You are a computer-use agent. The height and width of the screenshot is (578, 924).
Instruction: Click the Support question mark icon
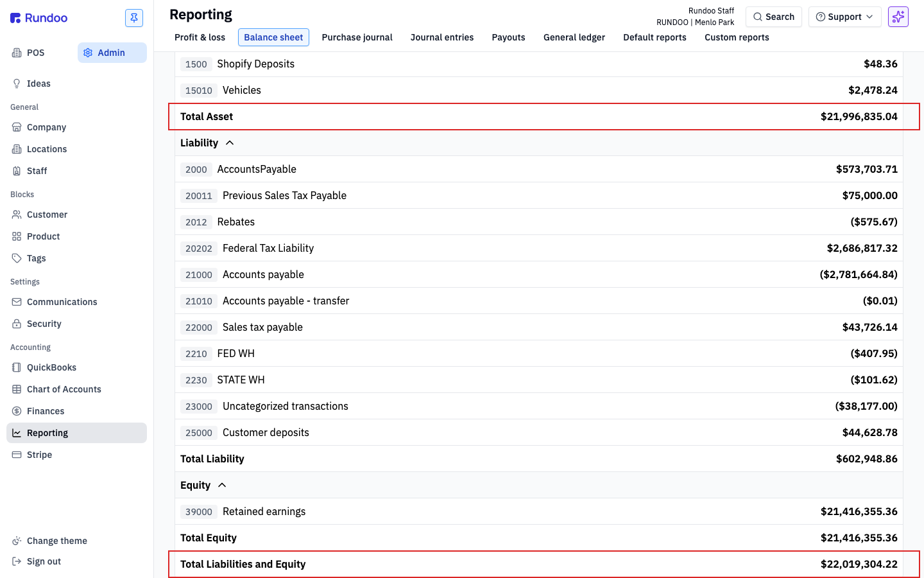[x=821, y=17]
